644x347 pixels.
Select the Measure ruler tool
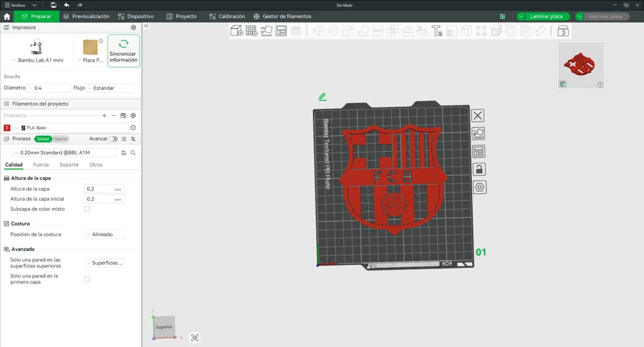[x=540, y=31]
